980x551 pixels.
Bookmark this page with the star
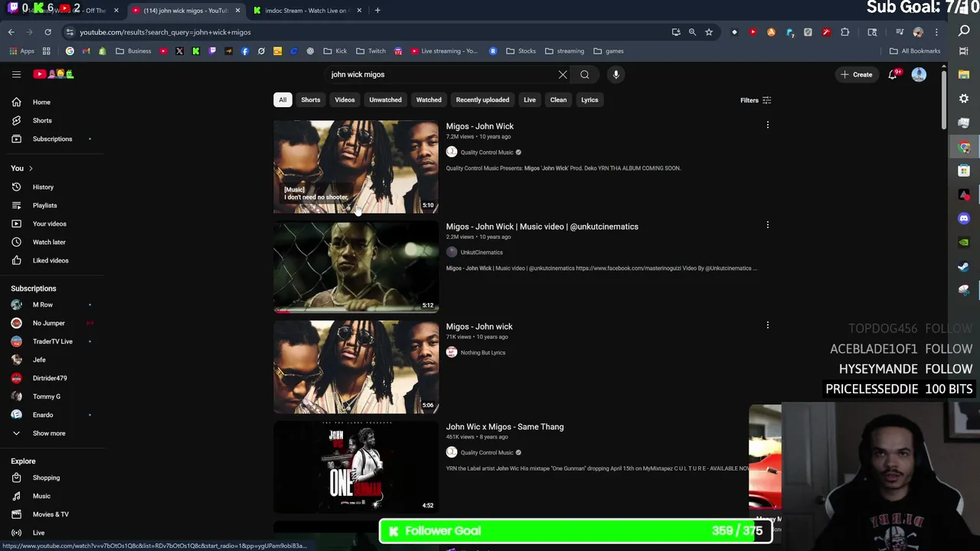point(709,32)
